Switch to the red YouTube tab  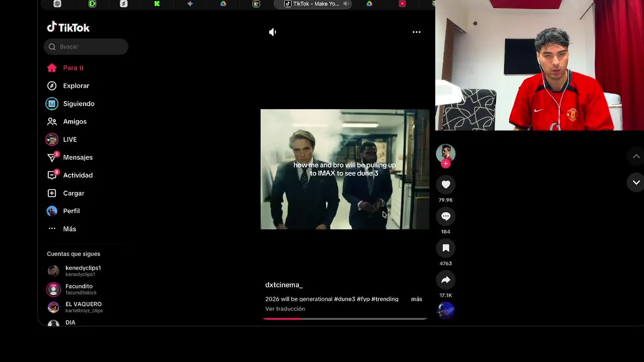(x=403, y=4)
